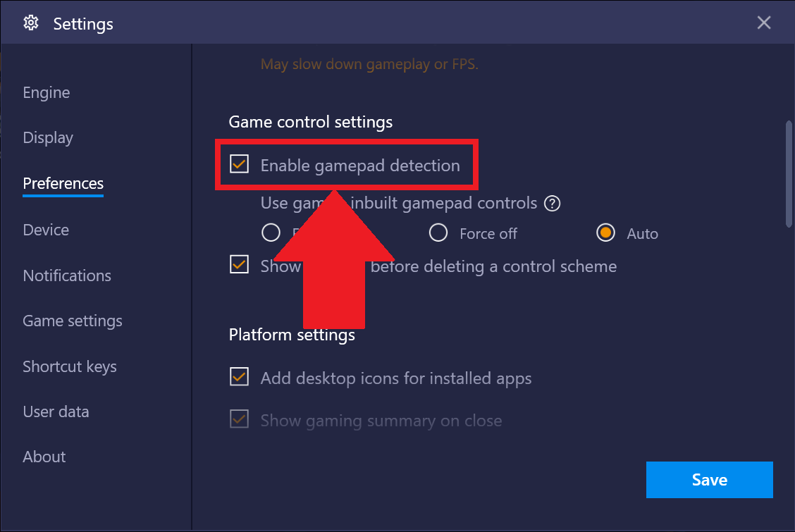
Task: Select the Force off radio button
Action: tap(438, 233)
